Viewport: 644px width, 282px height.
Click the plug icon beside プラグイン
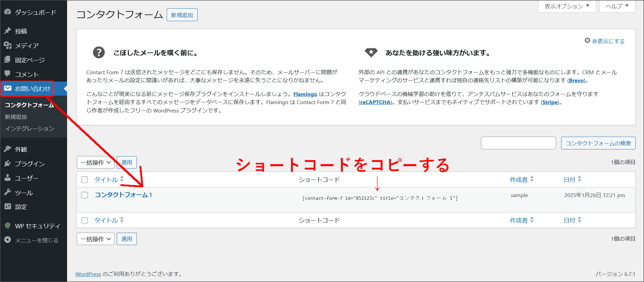(7, 163)
